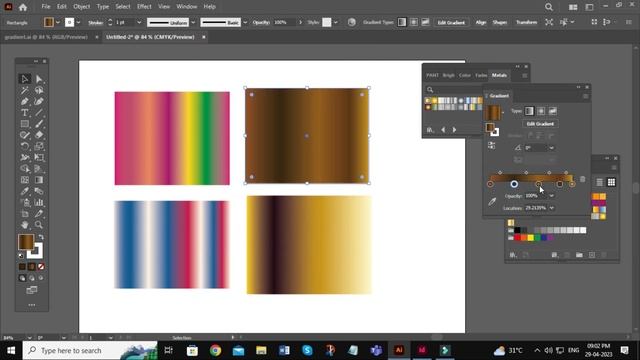Open stroke color dropdown in control bar
640x360 pixels.
(x=78, y=22)
